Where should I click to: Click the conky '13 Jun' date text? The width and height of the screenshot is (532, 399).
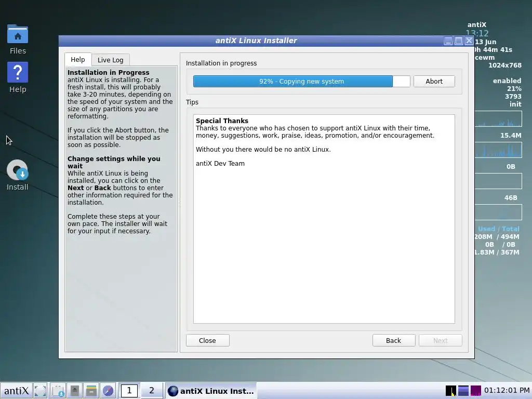click(486, 42)
